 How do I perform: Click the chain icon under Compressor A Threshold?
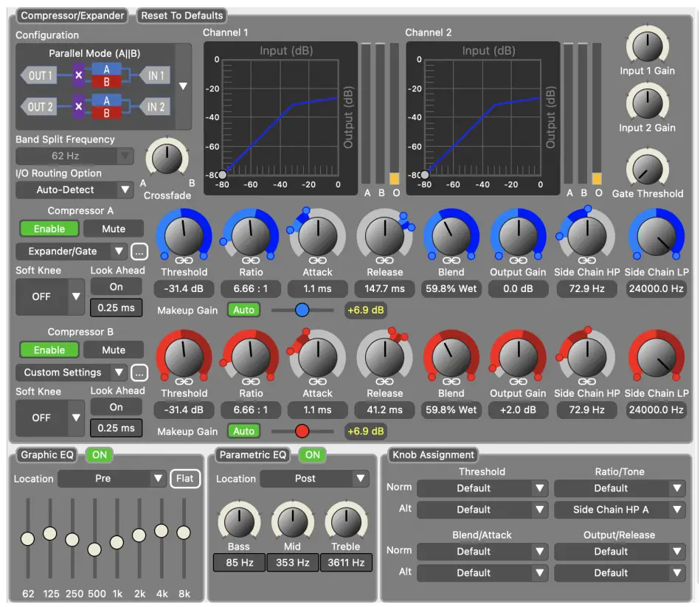184,260
